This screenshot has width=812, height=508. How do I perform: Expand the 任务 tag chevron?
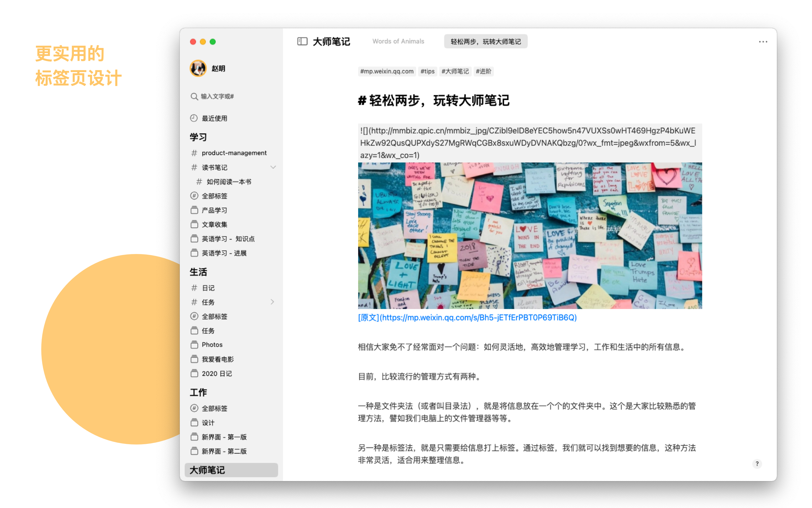click(x=272, y=302)
